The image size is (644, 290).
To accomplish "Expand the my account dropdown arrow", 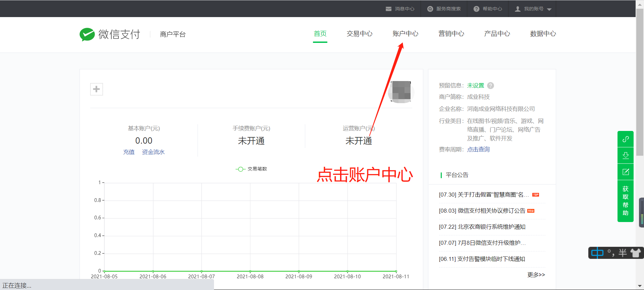I will [x=549, y=9].
